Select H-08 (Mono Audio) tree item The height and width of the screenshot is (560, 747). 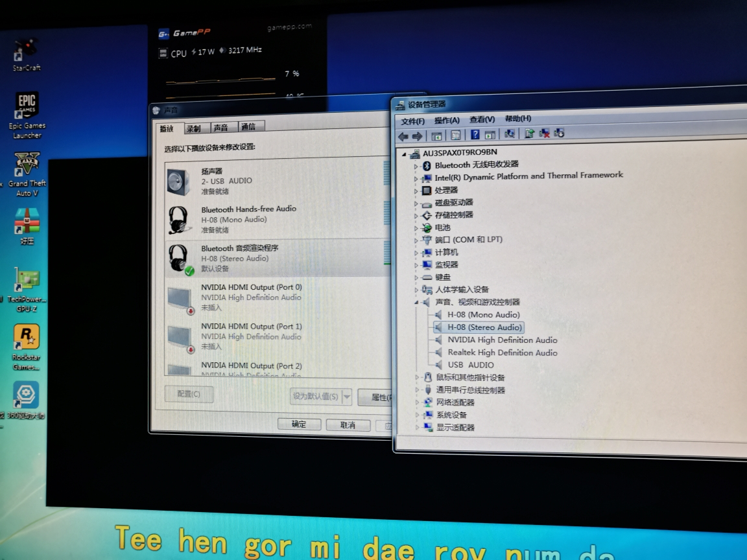pos(484,315)
